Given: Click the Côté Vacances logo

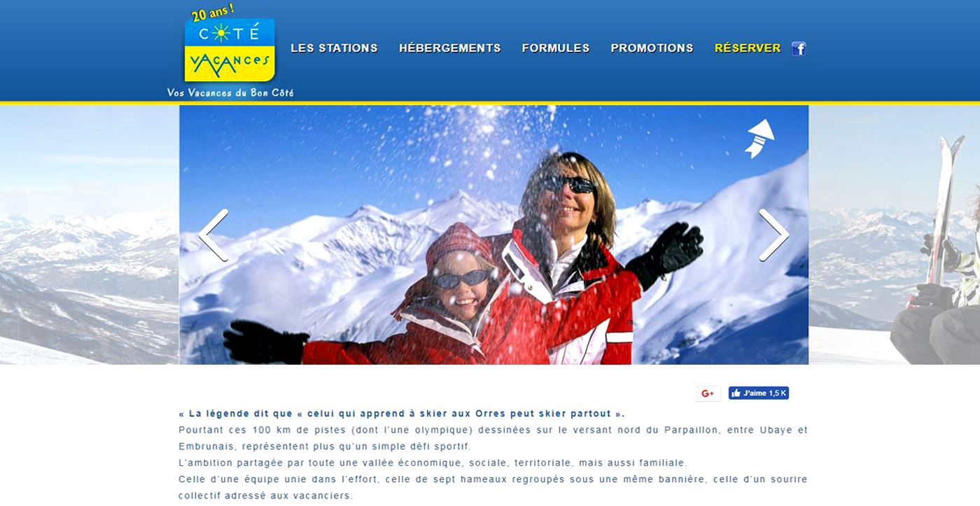Looking at the screenshot, I should pyautogui.click(x=230, y=50).
